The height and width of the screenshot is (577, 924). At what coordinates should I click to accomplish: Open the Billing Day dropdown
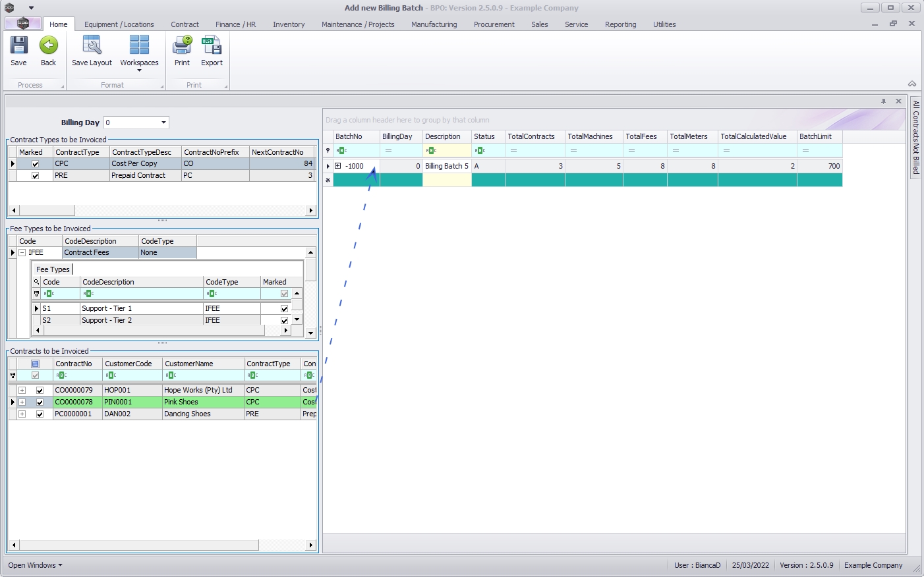coord(163,123)
